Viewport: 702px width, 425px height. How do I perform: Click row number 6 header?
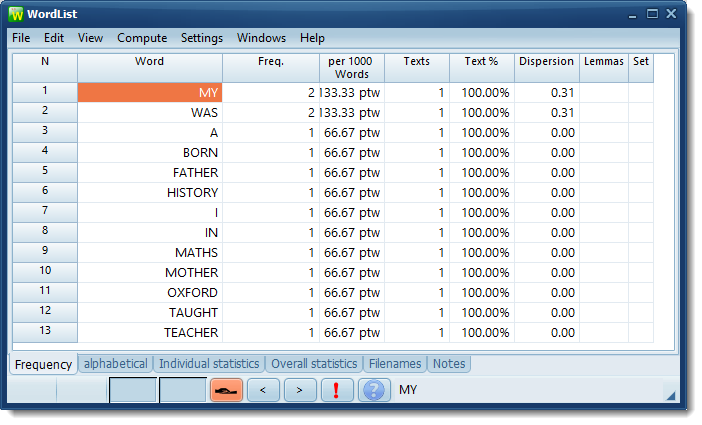click(x=45, y=193)
